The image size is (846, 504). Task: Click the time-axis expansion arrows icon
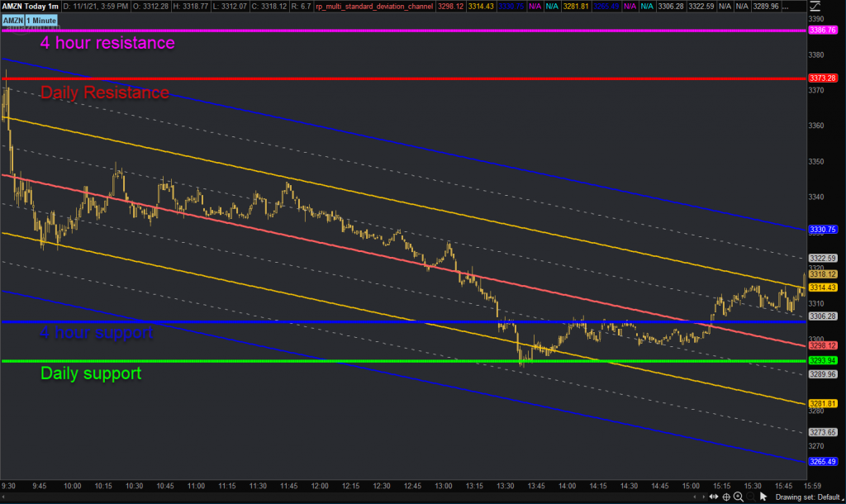(715, 497)
